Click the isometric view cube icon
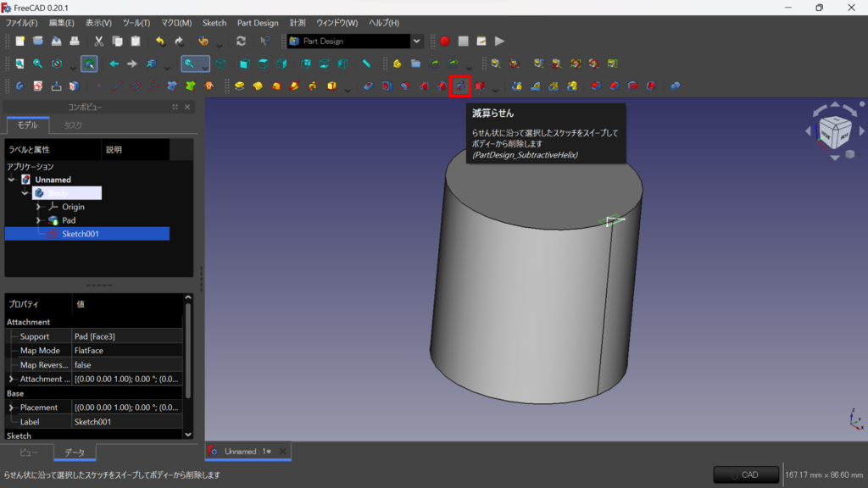The height and width of the screenshot is (488, 868). 221,64
